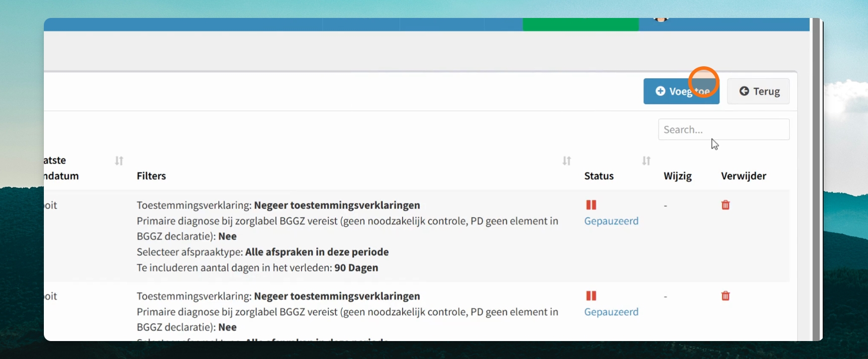Click the plus icon in Voeg toe

pyautogui.click(x=660, y=91)
